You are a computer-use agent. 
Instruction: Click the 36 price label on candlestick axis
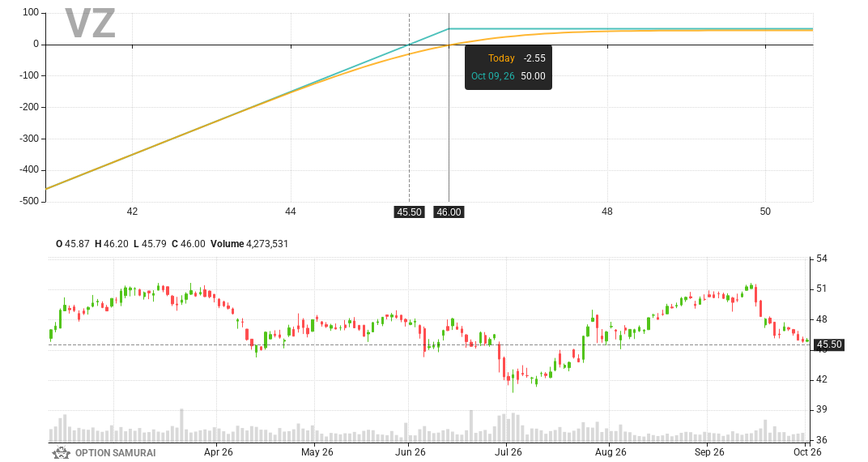pyautogui.click(x=822, y=440)
